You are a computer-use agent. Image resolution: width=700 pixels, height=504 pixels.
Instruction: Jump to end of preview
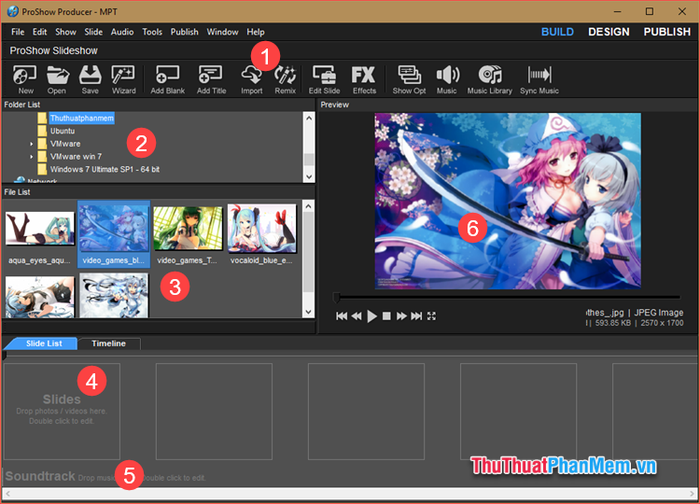[x=417, y=316]
